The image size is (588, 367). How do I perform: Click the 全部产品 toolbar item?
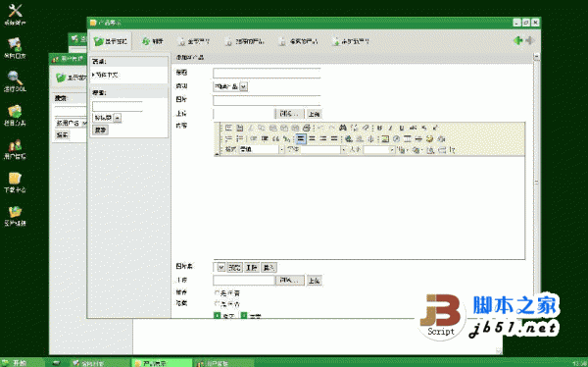click(194, 41)
